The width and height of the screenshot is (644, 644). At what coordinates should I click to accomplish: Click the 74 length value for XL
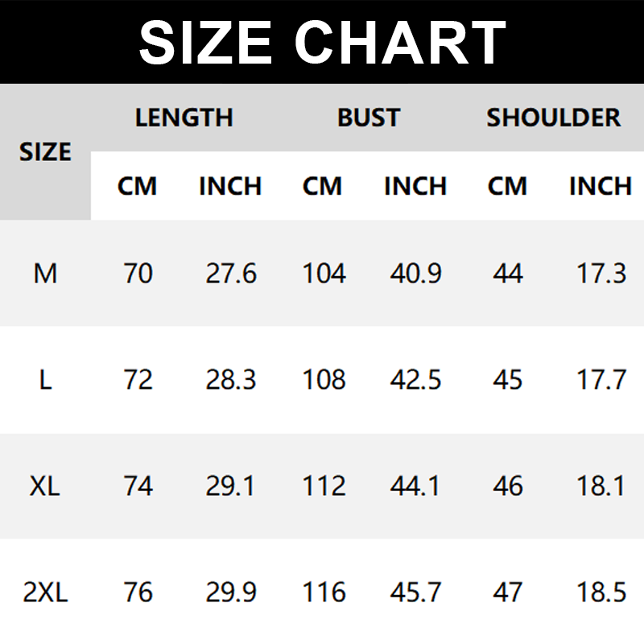tap(138, 486)
